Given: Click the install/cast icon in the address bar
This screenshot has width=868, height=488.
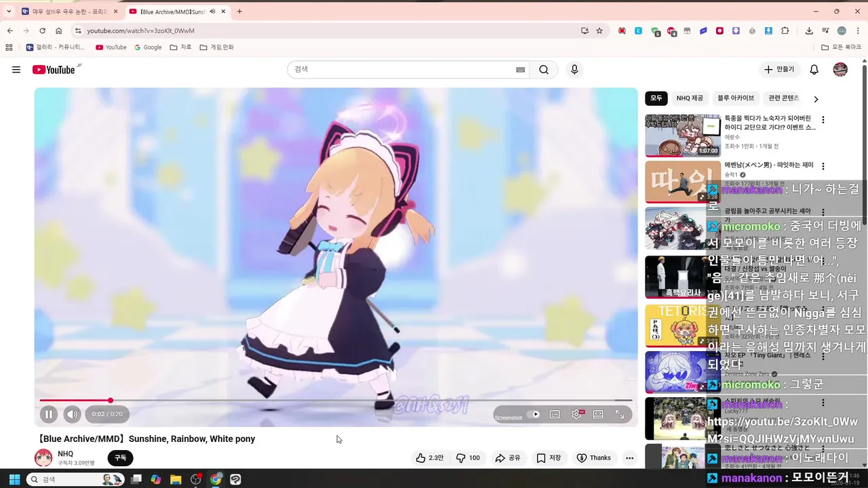Looking at the screenshot, I should click(585, 30).
